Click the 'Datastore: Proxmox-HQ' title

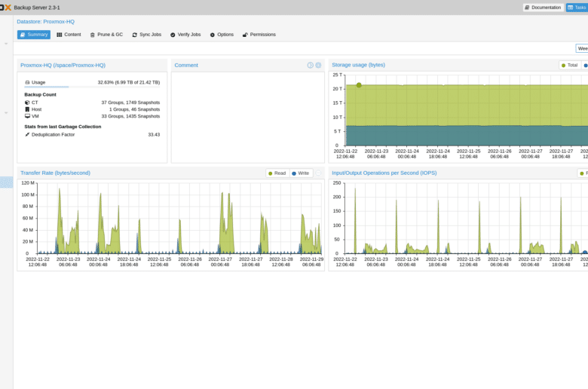[x=46, y=22]
